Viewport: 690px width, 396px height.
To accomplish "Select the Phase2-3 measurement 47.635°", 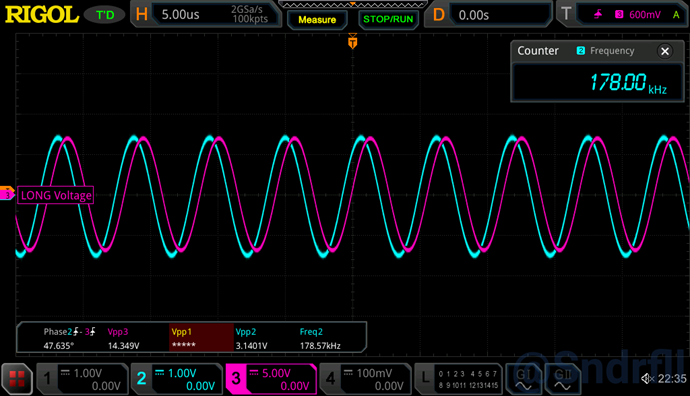I will [x=70, y=338].
